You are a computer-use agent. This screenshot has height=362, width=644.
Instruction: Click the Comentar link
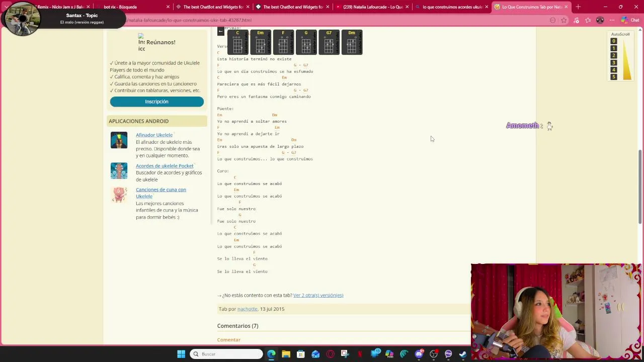(228, 340)
